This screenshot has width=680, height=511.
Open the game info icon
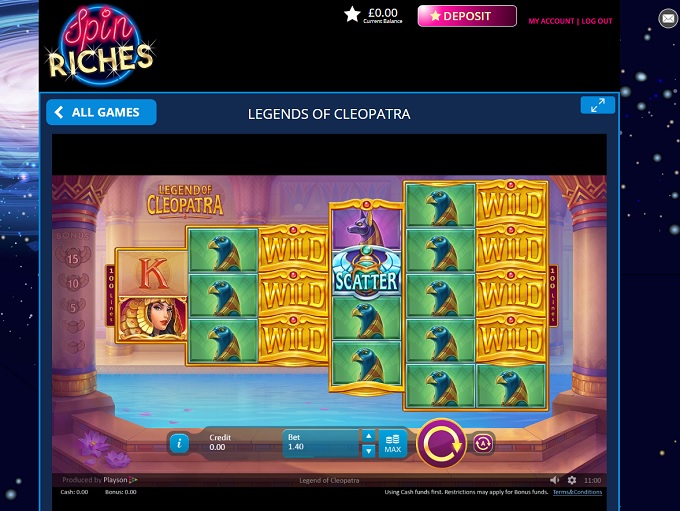tap(179, 443)
